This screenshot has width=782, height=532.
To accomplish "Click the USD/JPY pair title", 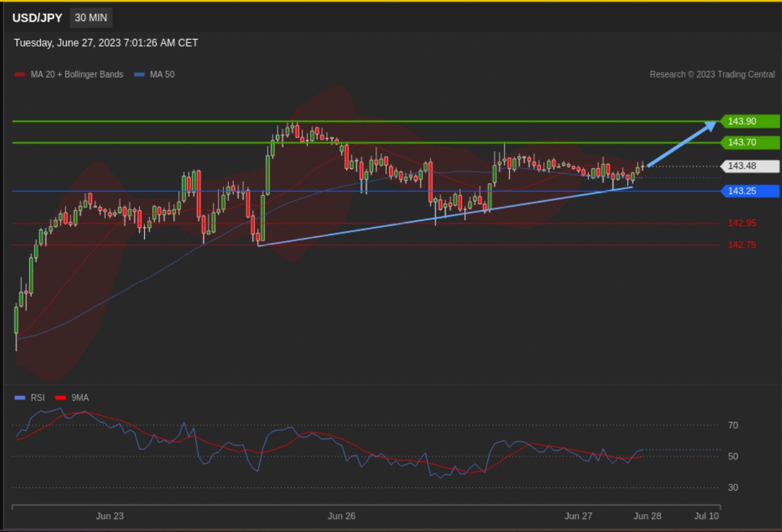I will [x=37, y=18].
